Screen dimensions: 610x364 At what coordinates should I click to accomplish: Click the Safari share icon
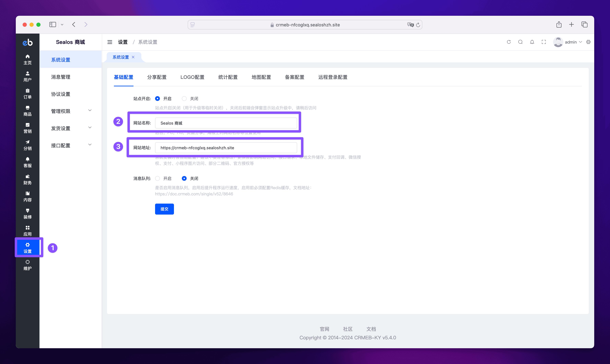click(559, 25)
